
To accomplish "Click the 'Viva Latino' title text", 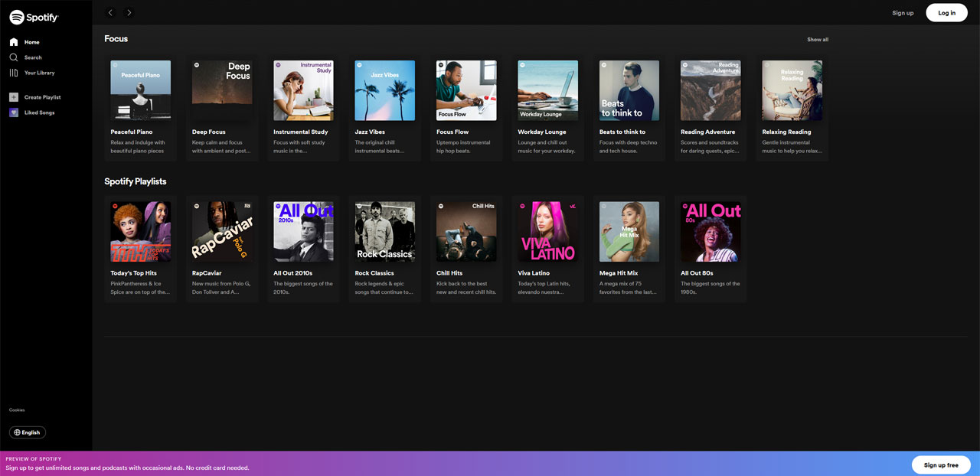I will (535, 272).
